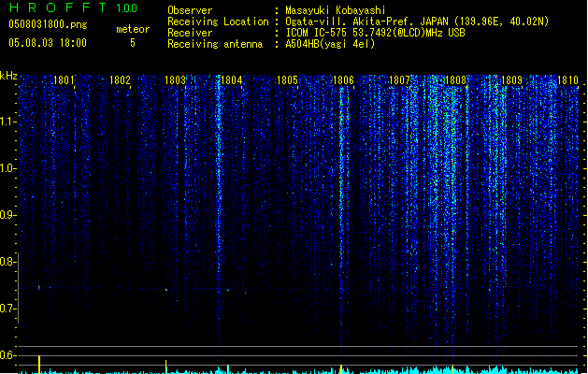Screen dimensions: 588x374
Task: Click the meteor label
Action: tap(133, 29)
